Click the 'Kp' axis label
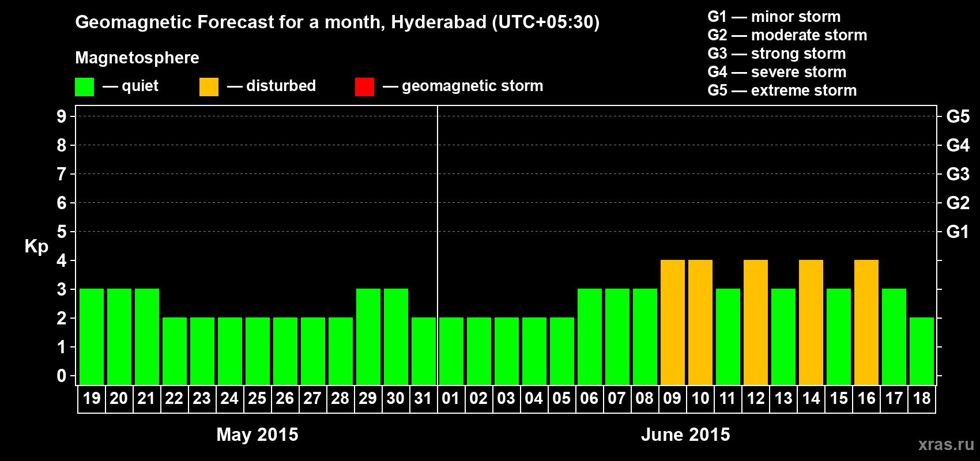The width and height of the screenshot is (980, 461). pyautogui.click(x=36, y=247)
